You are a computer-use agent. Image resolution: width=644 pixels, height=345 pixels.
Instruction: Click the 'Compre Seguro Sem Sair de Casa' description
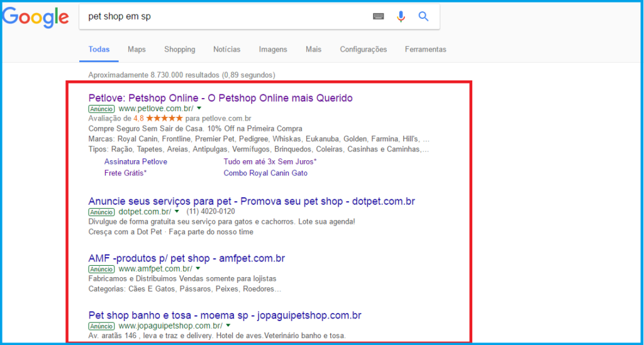(195, 128)
